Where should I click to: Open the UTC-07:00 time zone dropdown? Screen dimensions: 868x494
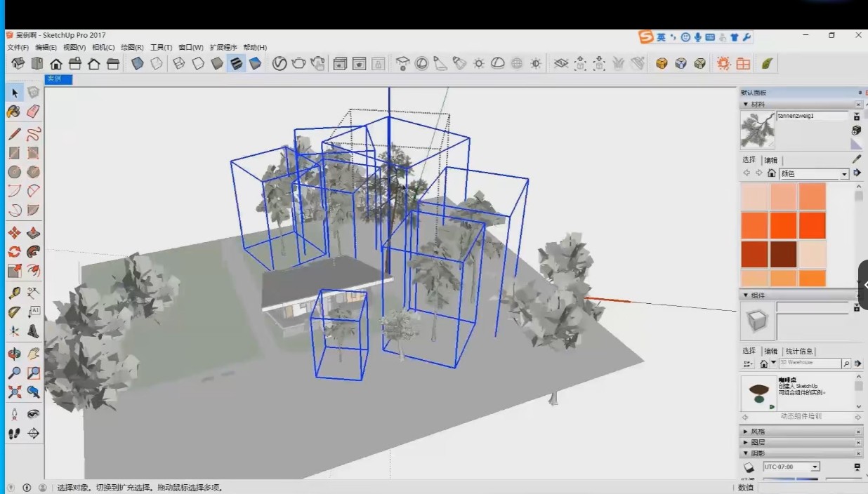tap(815, 467)
